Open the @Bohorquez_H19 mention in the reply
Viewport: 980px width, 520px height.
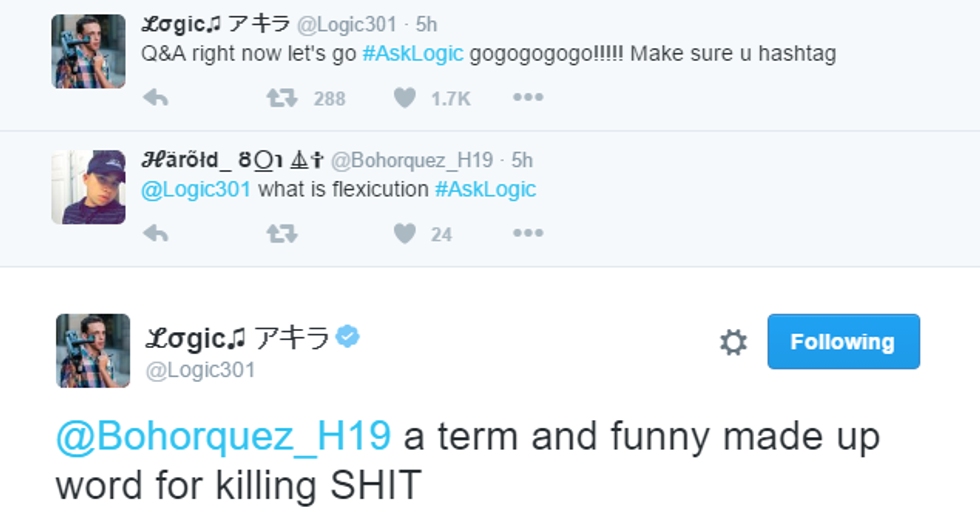pyautogui.click(x=224, y=437)
